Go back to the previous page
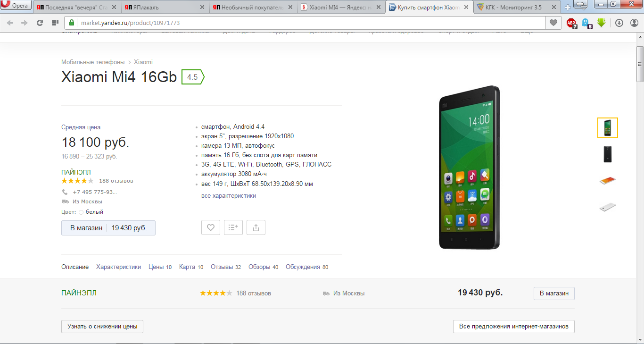This screenshot has height=344, width=644. click(x=10, y=23)
